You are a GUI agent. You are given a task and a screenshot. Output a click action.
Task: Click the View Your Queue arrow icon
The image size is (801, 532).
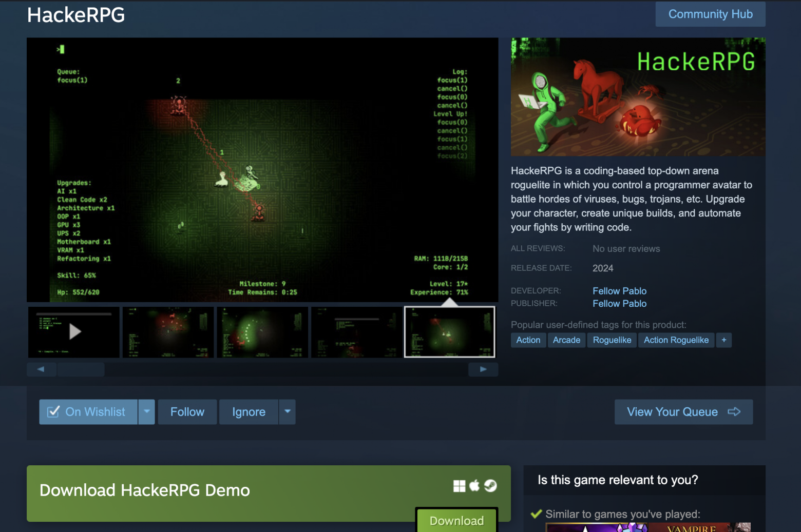coord(734,412)
